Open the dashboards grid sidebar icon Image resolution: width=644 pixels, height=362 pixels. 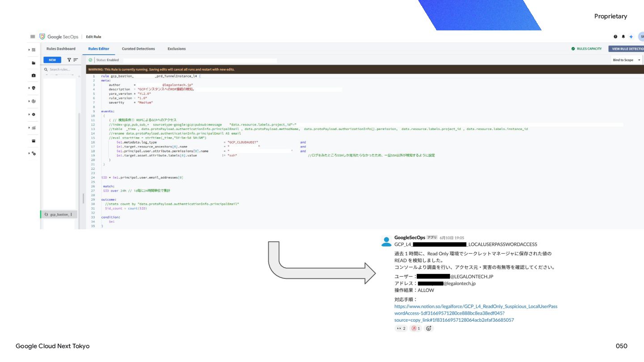(34, 50)
